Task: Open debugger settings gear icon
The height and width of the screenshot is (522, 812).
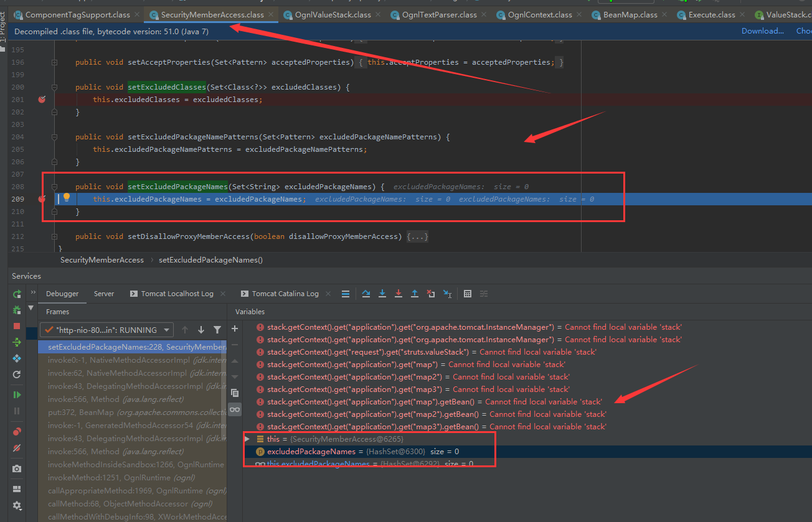Action: click(17, 505)
